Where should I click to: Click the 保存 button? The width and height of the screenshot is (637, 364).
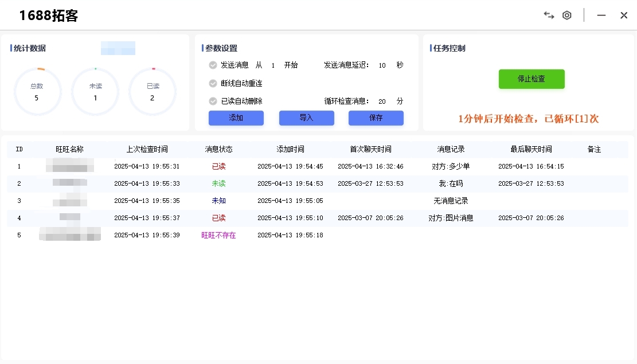click(x=376, y=118)
